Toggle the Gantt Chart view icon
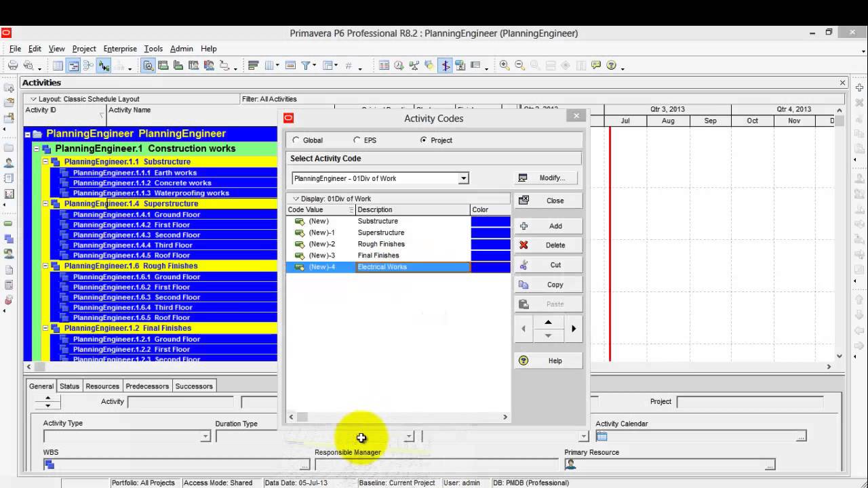The image size is (868, 488). (73, 66)
